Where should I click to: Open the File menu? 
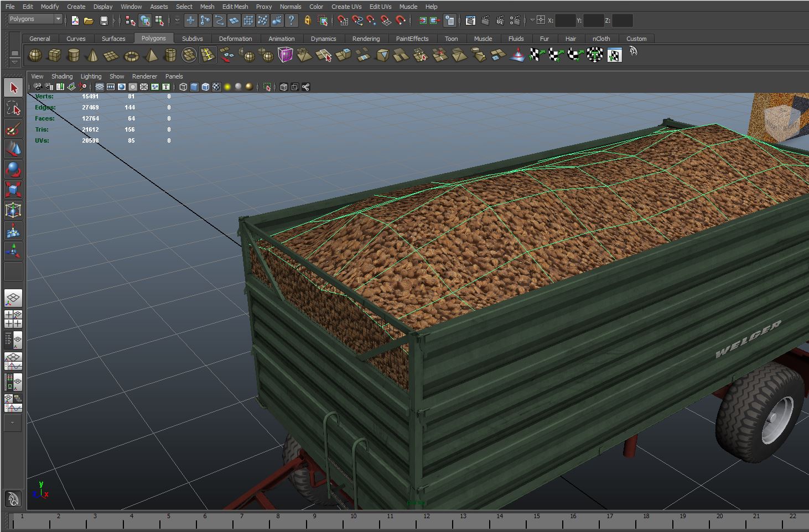click(10, 7)
